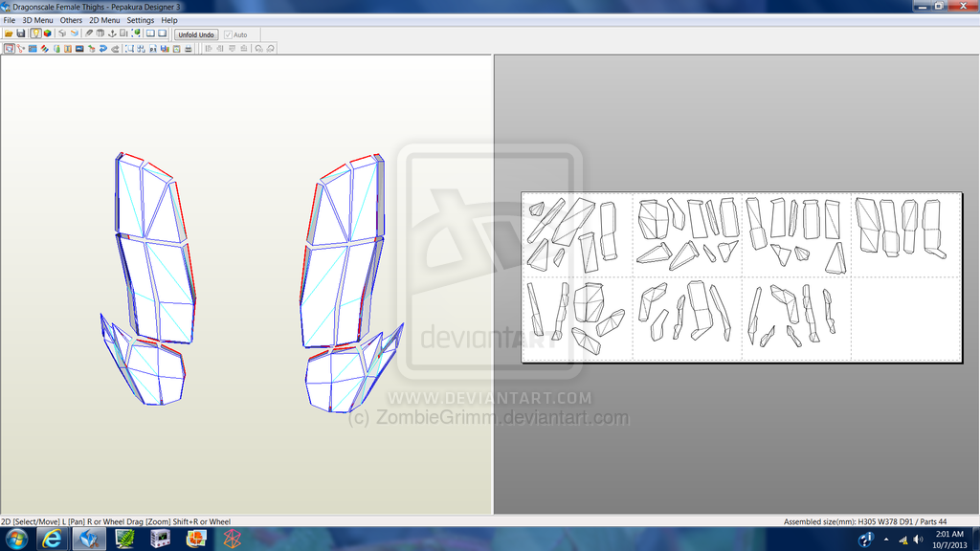980x551 pixels.
Task: Click the network signal tray icon
Action: (x=902, y=540)
